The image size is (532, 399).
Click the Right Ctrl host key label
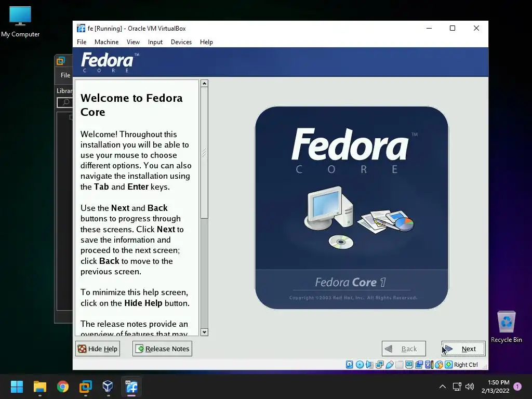click(465, 365)
